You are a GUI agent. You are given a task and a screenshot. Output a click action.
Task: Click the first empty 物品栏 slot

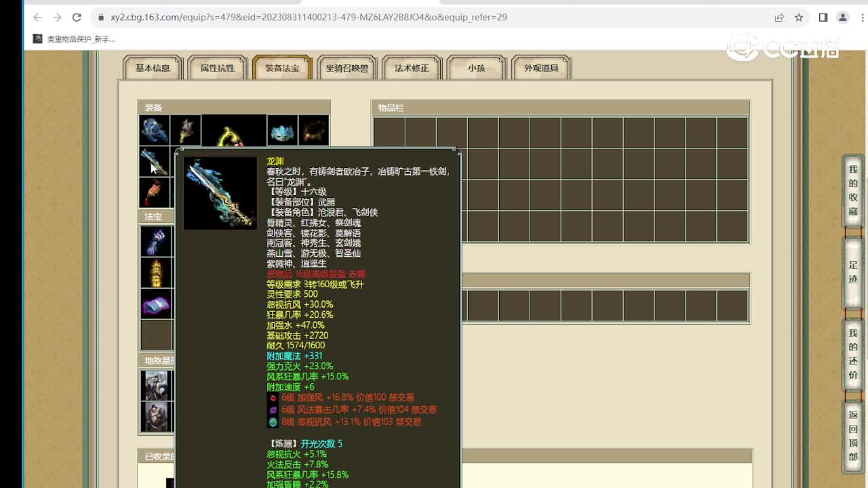tap(389, 133)
